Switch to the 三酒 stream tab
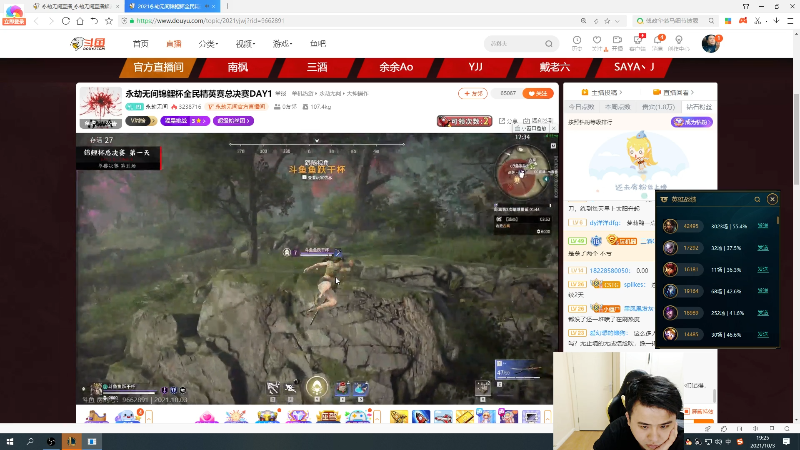 (317, 67)
